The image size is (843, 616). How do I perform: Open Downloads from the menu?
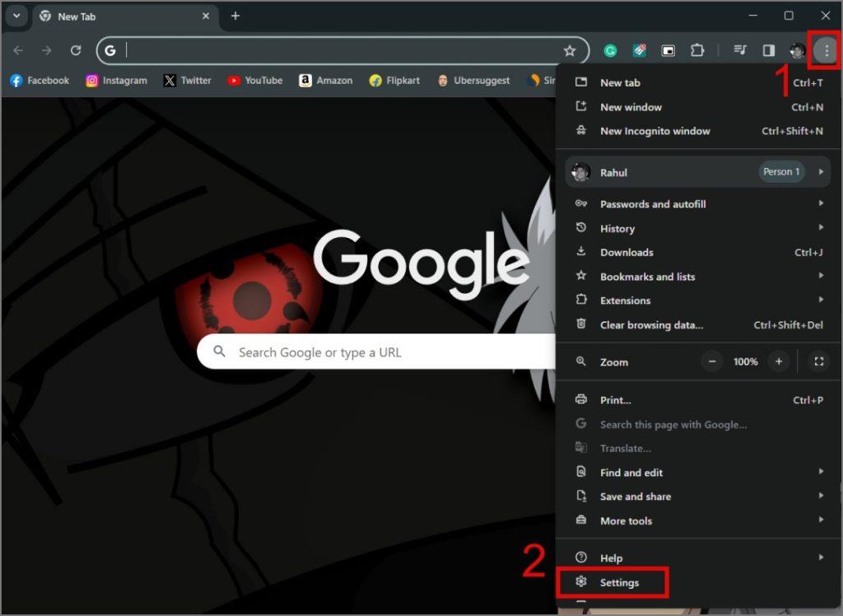coord(698,252)
